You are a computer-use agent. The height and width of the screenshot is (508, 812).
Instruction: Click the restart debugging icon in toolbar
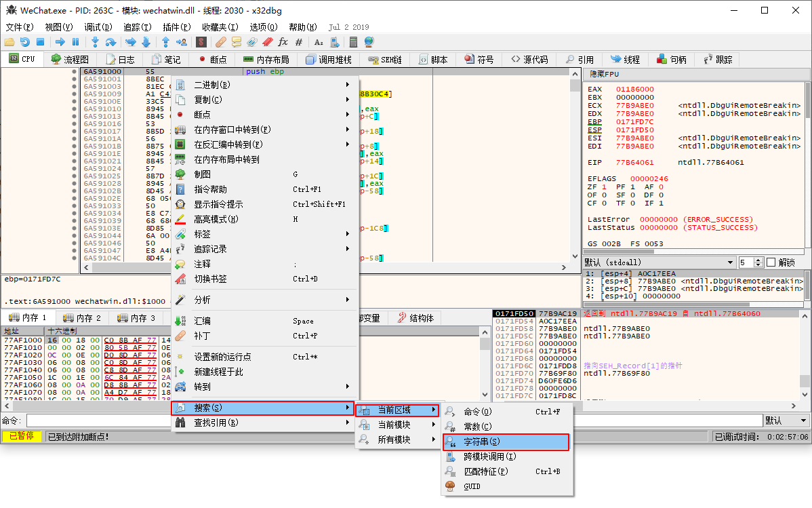click(x=24, y=42)
